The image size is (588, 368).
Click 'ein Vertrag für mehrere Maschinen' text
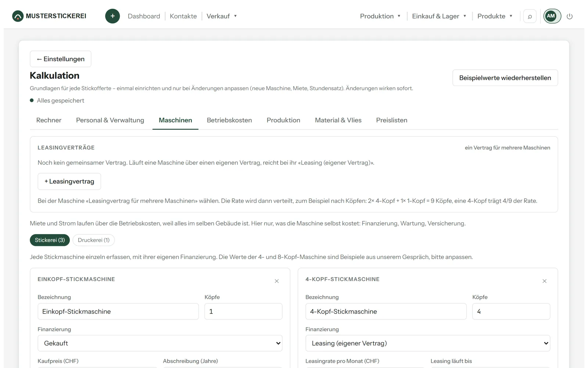508,148
